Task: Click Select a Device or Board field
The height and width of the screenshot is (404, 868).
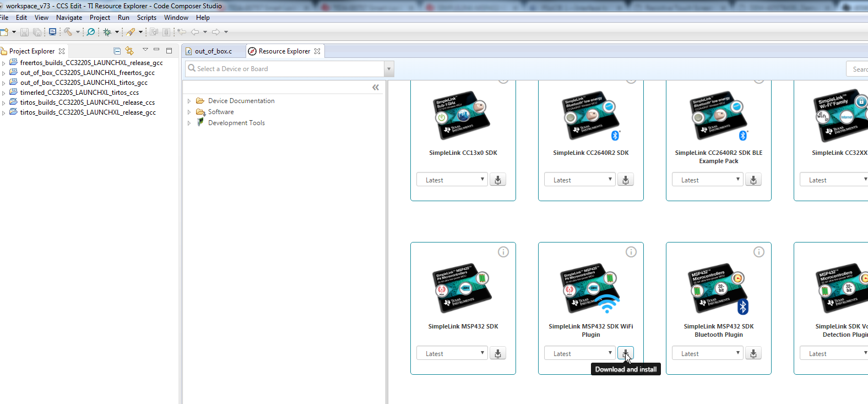Action: point(285,69)
